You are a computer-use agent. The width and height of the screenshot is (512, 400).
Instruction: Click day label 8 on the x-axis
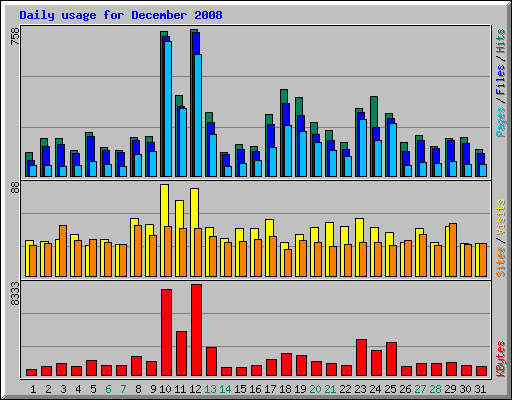tap(138, 389)
